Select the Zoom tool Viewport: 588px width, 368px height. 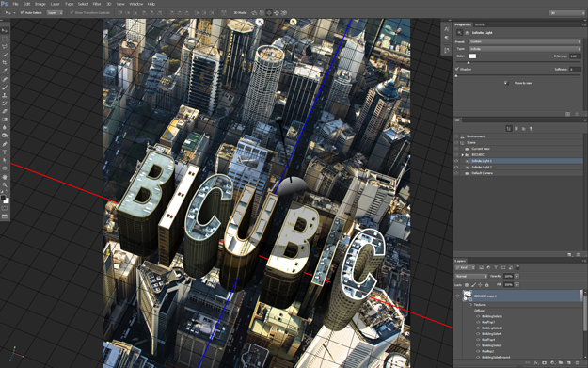pyautogui.click(x=5, y=184)
